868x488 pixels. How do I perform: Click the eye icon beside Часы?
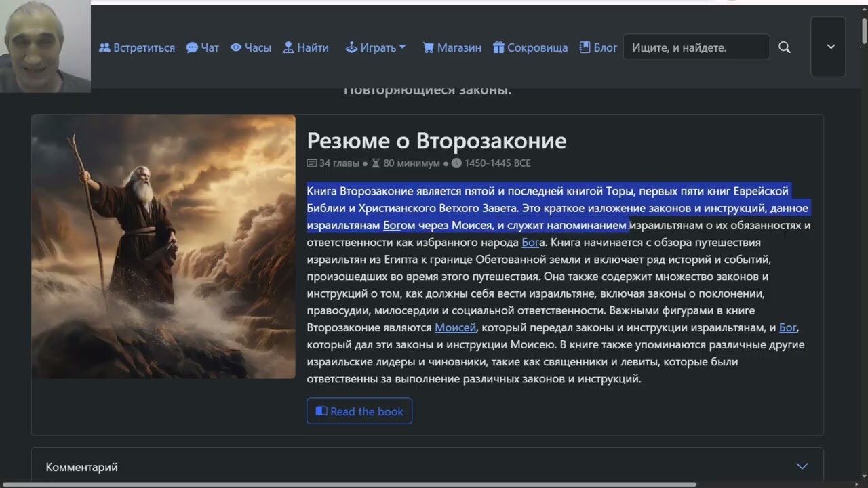coord(236,47)
